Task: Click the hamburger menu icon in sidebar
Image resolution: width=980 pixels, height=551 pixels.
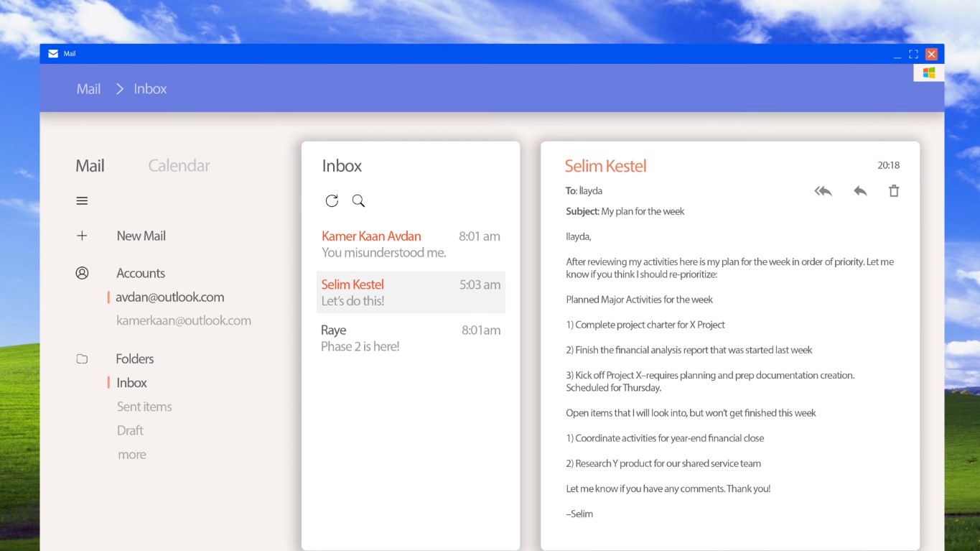Action: point(82,201)
